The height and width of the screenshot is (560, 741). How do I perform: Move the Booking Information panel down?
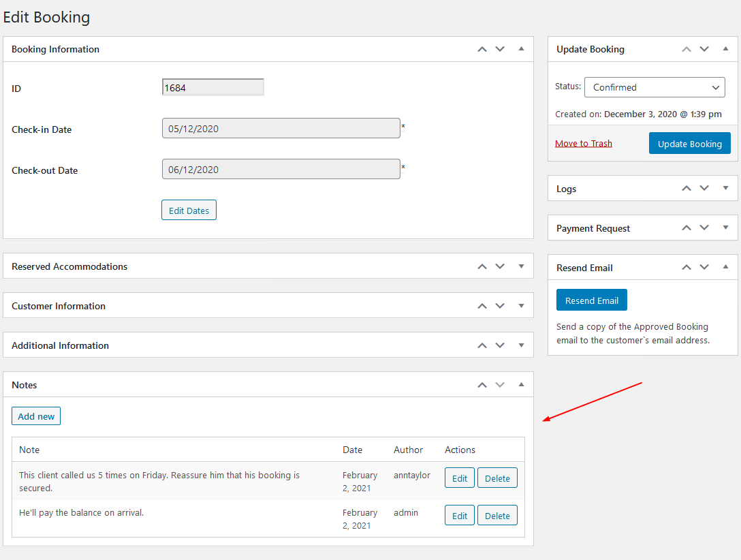pyautogui.click(x=500, y=48)
